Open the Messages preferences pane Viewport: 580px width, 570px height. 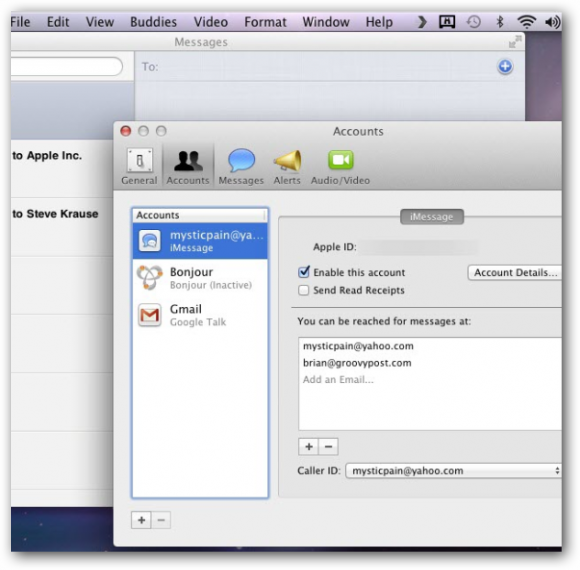pos(241,166)
